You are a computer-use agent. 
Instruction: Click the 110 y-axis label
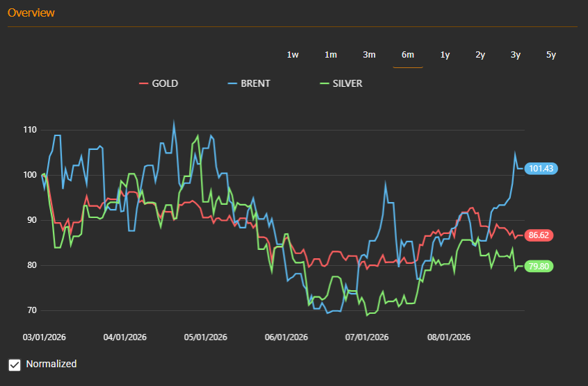pos(30,130)
